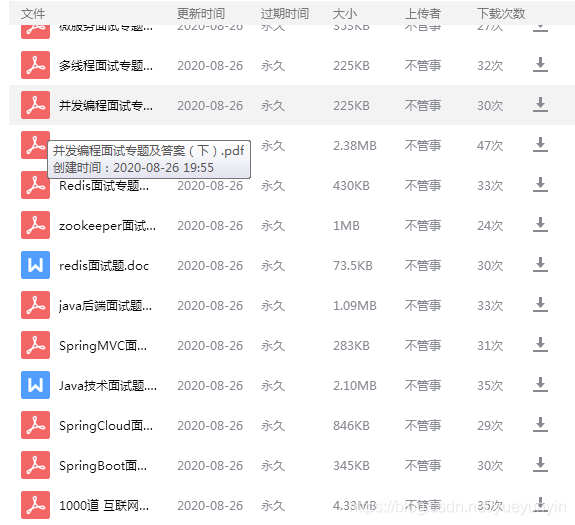
Task: Download the zookeeper面试 file
Action: pyautogui.click(x=540, y=225)
